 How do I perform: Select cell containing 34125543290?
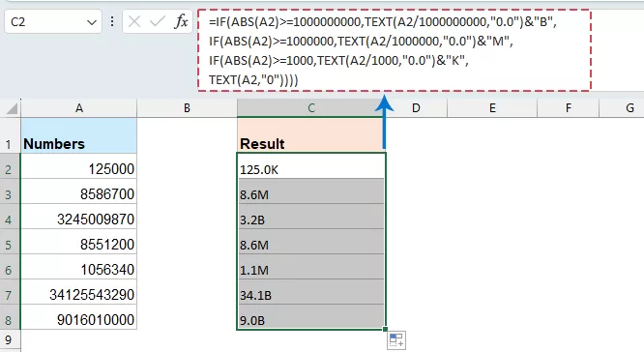pyautogui.click(x=79, y=292)
